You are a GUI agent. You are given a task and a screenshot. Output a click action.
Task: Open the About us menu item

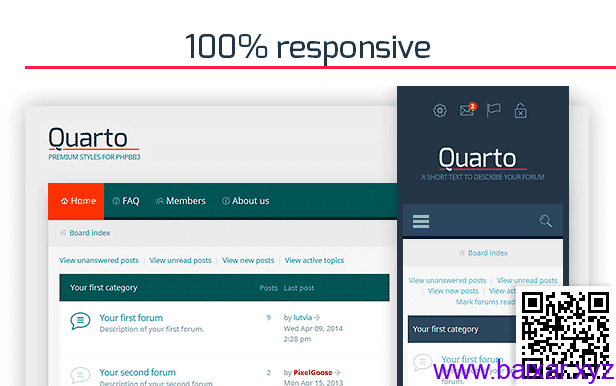(246, 201)
